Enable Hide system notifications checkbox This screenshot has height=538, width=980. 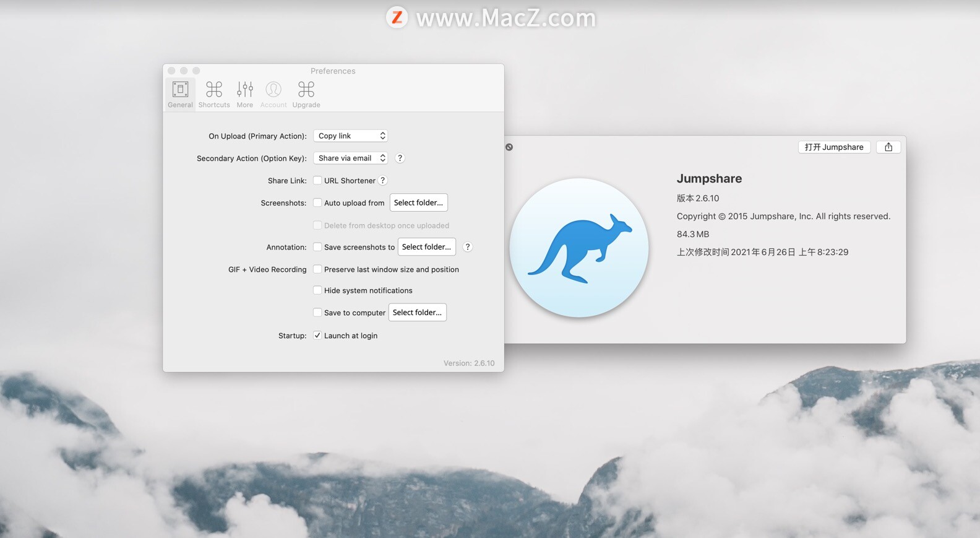coord(317,290)
